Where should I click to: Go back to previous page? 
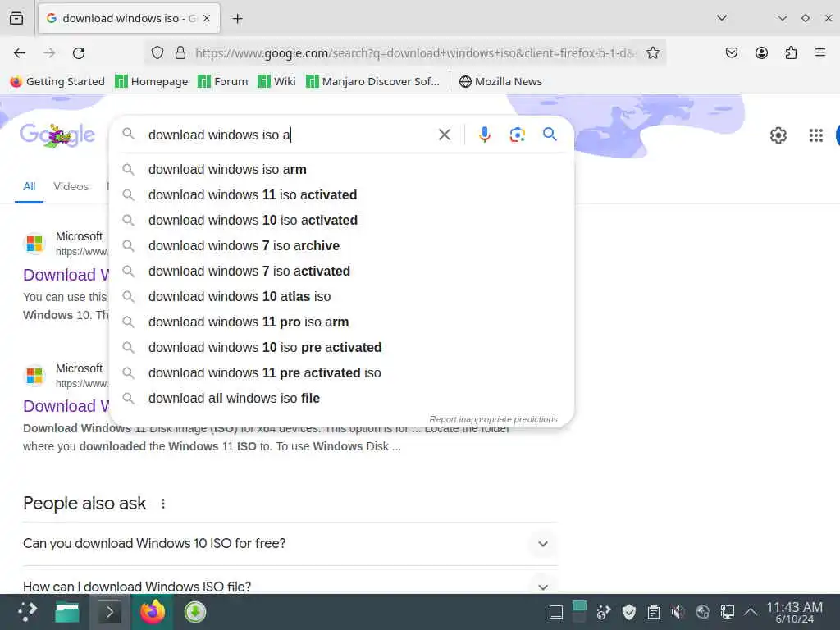[x=20, y=52]
